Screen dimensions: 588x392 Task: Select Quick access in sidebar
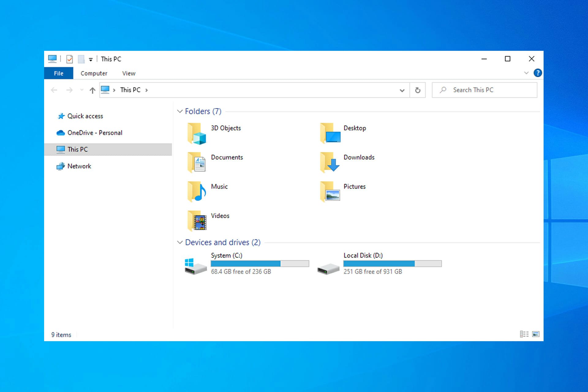click(85, 115)
